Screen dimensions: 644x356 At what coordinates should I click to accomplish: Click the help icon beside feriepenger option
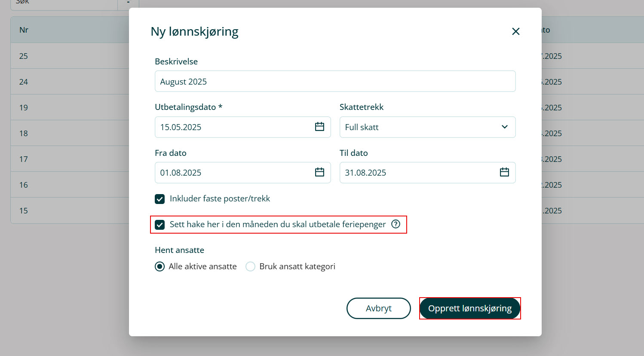click(x=396, y=224)
